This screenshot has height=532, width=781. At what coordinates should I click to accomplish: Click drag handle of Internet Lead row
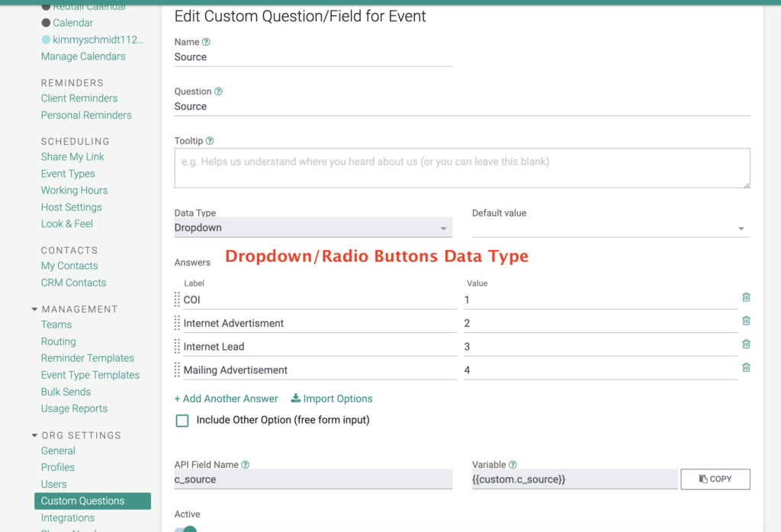pos(177,346)
